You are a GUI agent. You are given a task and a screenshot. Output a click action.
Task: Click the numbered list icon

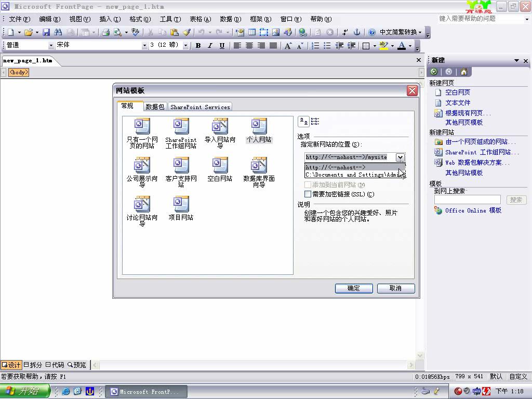click(315, 46)
